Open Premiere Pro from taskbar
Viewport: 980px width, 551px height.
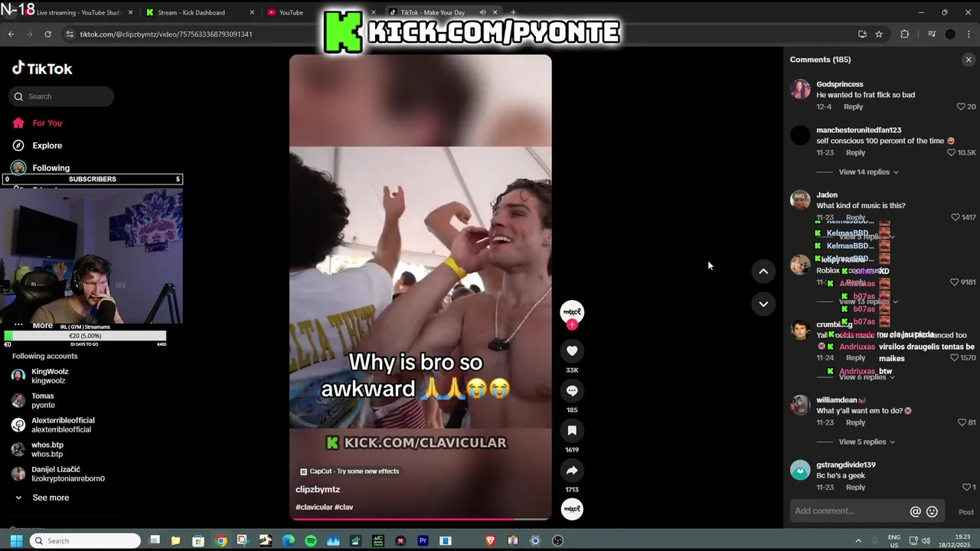(423, 541)
